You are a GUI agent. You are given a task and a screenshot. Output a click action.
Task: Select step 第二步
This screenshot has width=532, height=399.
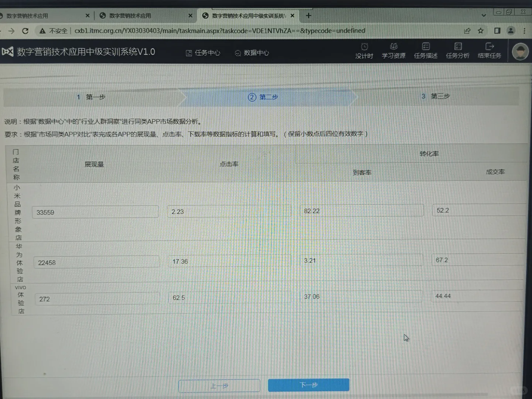[263, 97]
